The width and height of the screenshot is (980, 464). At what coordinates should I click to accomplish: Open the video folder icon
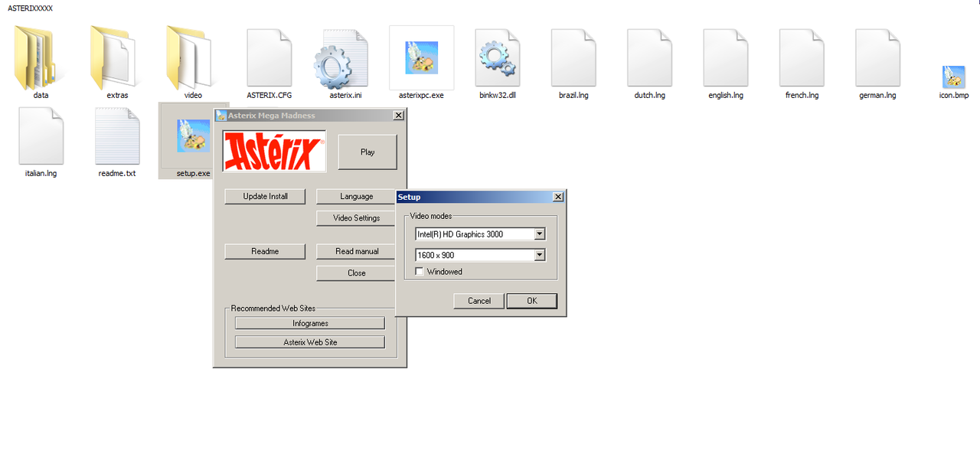pos(188,57)
